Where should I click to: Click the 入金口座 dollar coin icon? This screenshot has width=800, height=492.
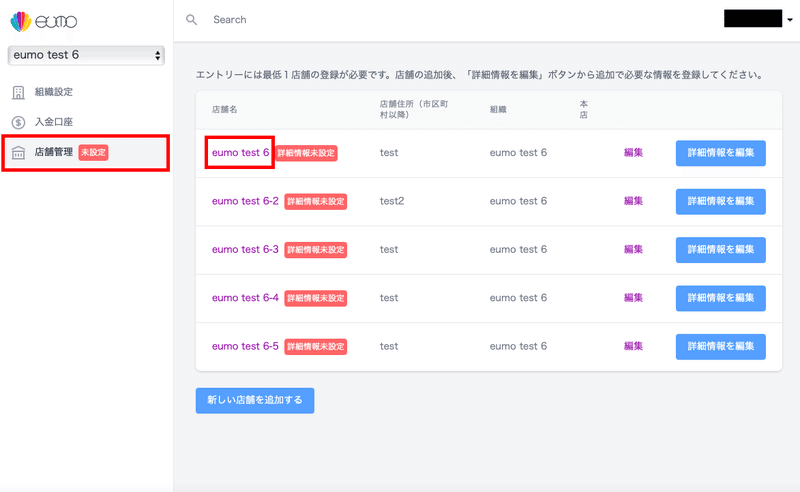pyautogui.click(x=18, y=122)
